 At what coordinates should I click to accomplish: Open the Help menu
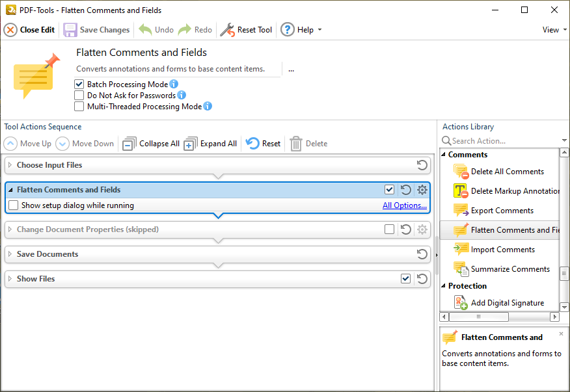tap(301, 29)
